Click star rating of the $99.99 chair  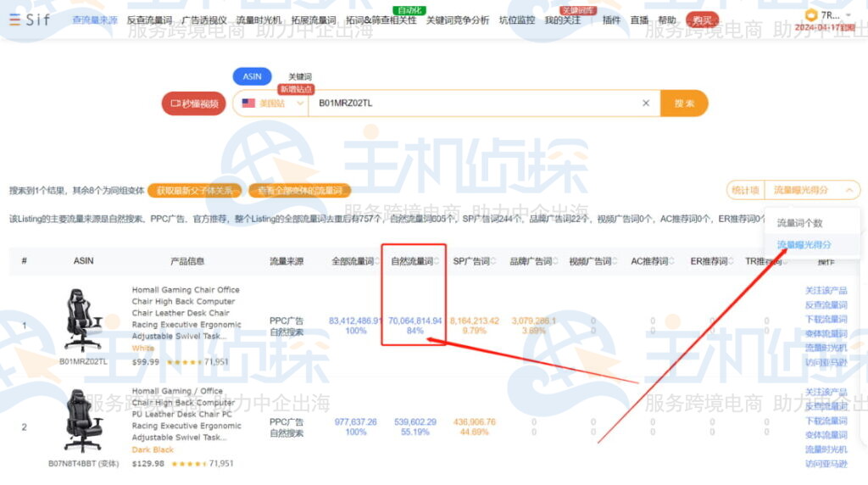[184, 362]
